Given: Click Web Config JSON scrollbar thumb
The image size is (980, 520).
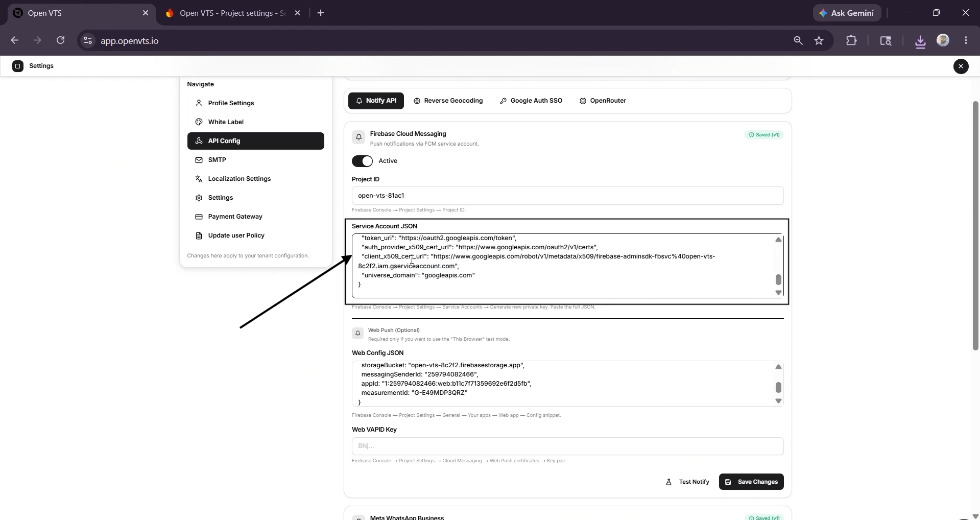Looking at the screenshot, I should pyautogui.click(x=778, y=387).
